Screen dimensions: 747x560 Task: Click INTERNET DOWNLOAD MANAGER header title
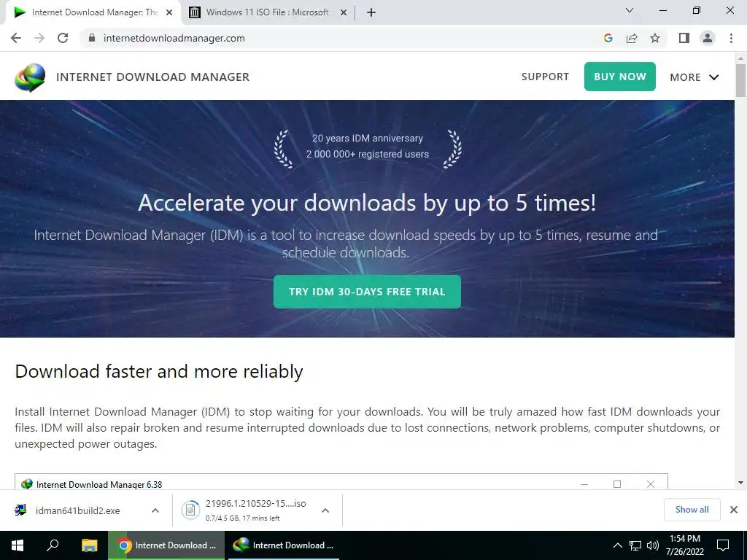pyautogui.click(x=152, y=77)
